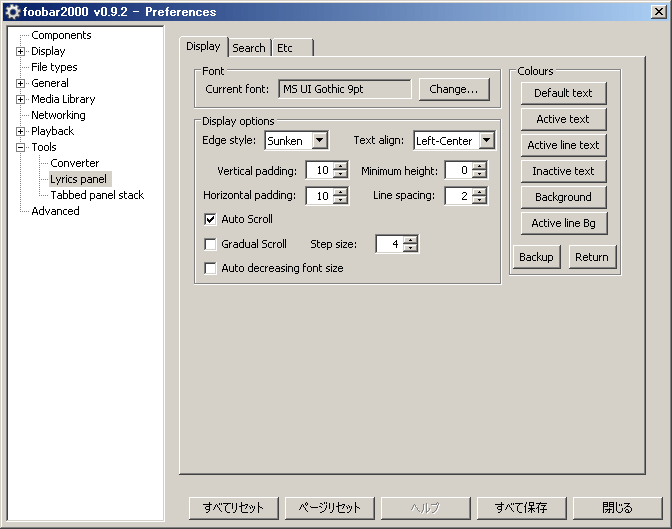
Task: Uncheck the Auto Scroll checkbox
Action: (210, 219)
